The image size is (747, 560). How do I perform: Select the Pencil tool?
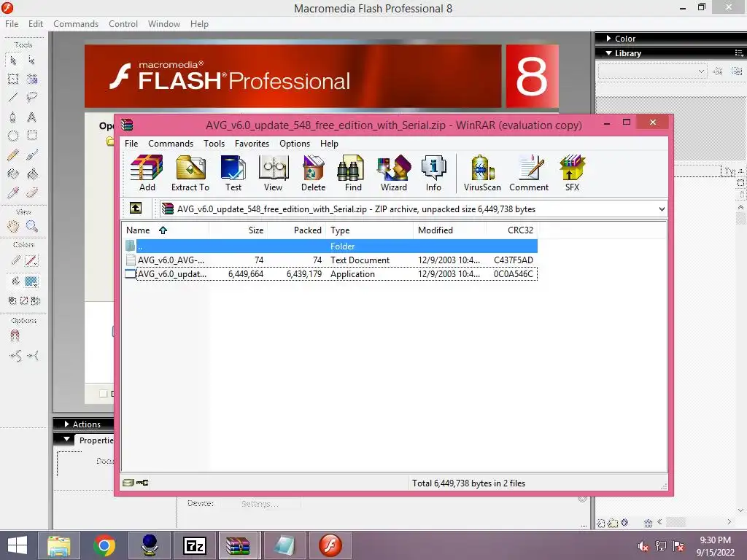pos(13,155)
